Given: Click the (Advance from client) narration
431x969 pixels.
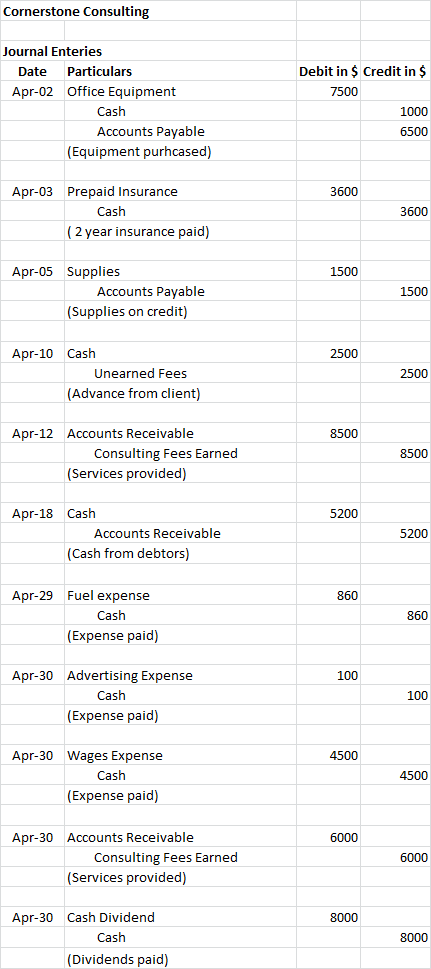Looking at the screenshot, I should click(133, 394).
